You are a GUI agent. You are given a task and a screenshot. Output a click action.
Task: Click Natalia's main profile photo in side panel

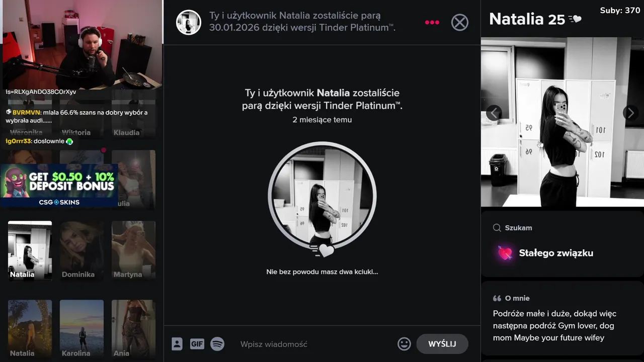click(x=562, y=122)
